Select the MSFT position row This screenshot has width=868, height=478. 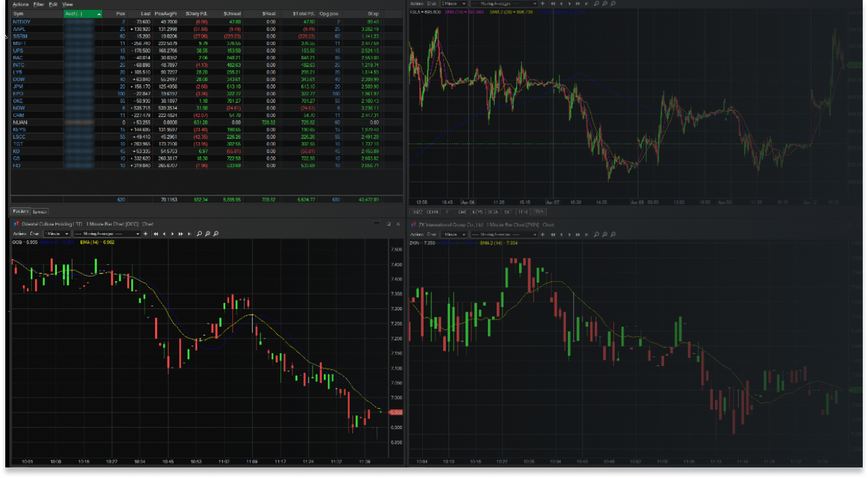pos(206,43)
